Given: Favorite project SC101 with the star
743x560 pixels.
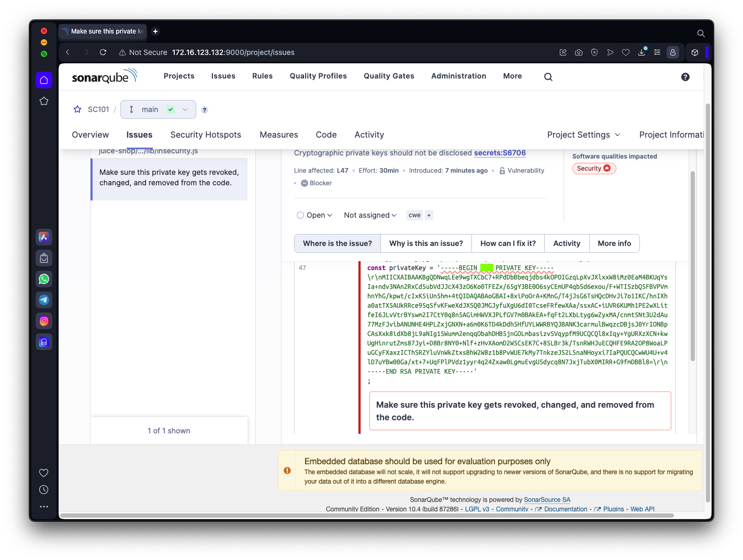Looking at the screenshot, I should (x=77, y=109).
